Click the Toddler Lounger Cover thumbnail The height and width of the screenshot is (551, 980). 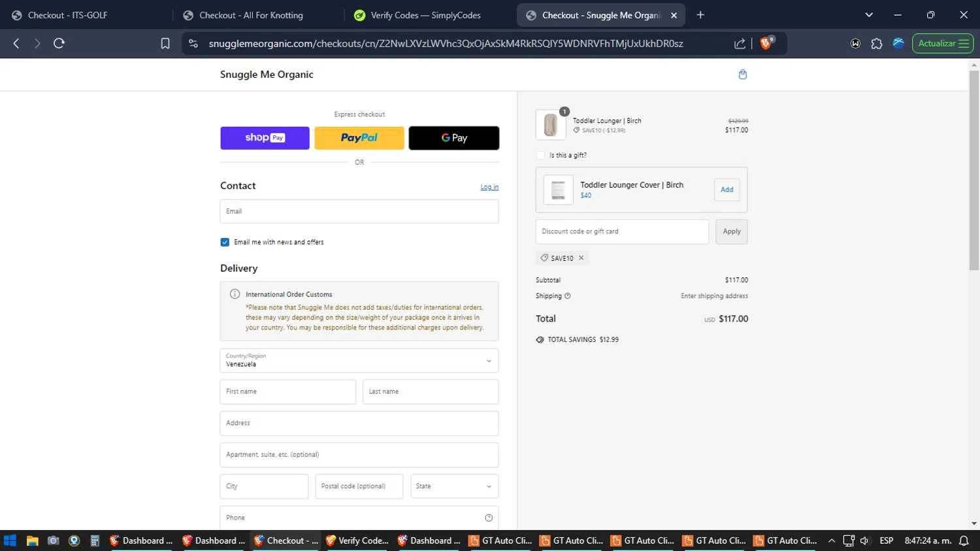click(x=559, y=190)
